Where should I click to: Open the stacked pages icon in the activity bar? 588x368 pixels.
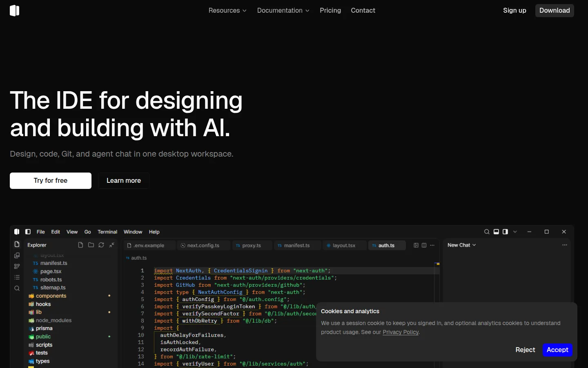point(17,256)
